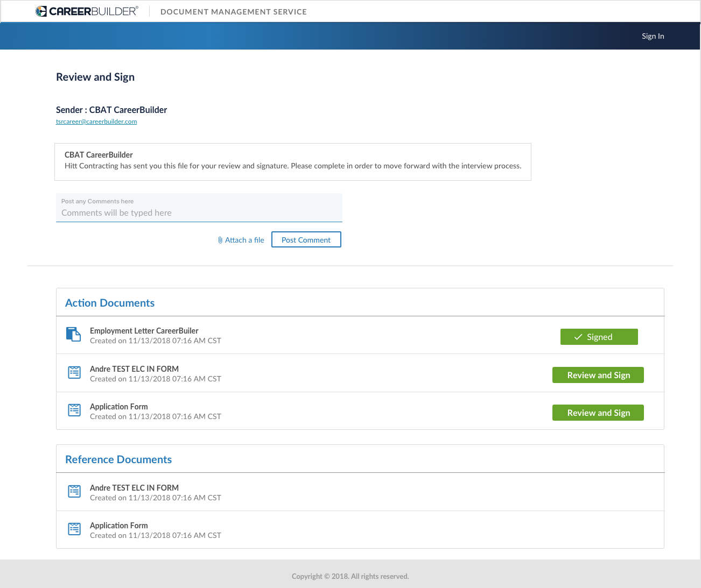Open the tsrcareer@careerbuilder.com email link
This screenshot has height=588, width=701.
click(x=96, y=121)
